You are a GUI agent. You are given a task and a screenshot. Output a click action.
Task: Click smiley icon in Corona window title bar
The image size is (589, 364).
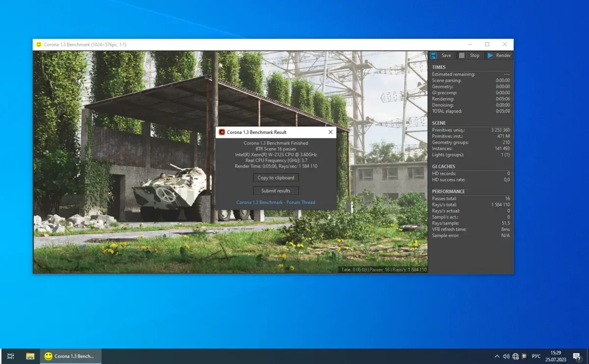(39, 44)
